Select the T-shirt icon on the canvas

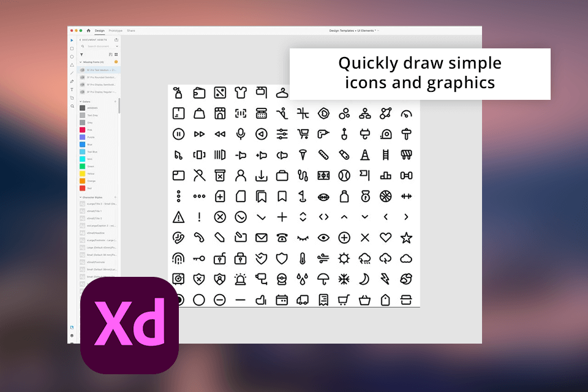click(x=241, y=92)
